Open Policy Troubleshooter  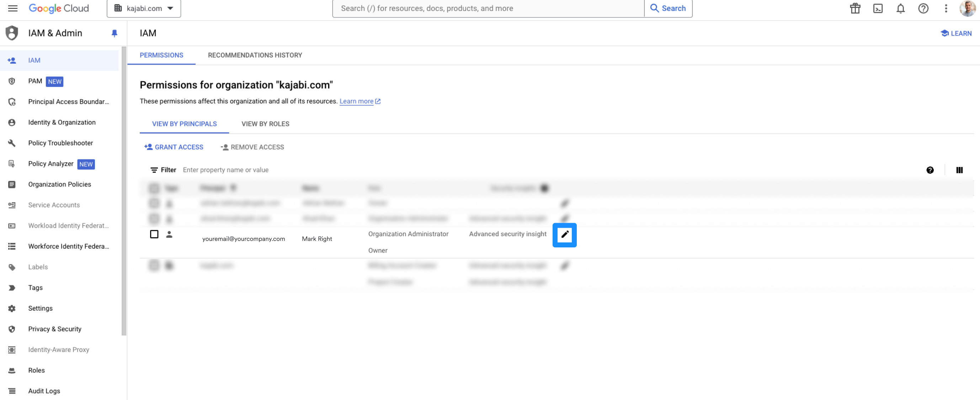coord(59,143)
